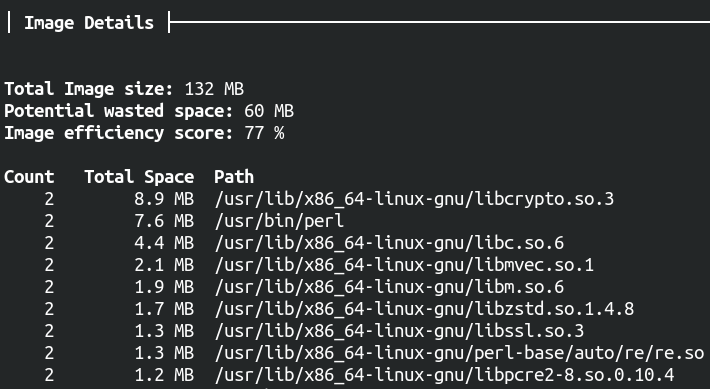Select the libm.so.6 path entry
This screenshot has width=710, height=389.
(389, 288)
